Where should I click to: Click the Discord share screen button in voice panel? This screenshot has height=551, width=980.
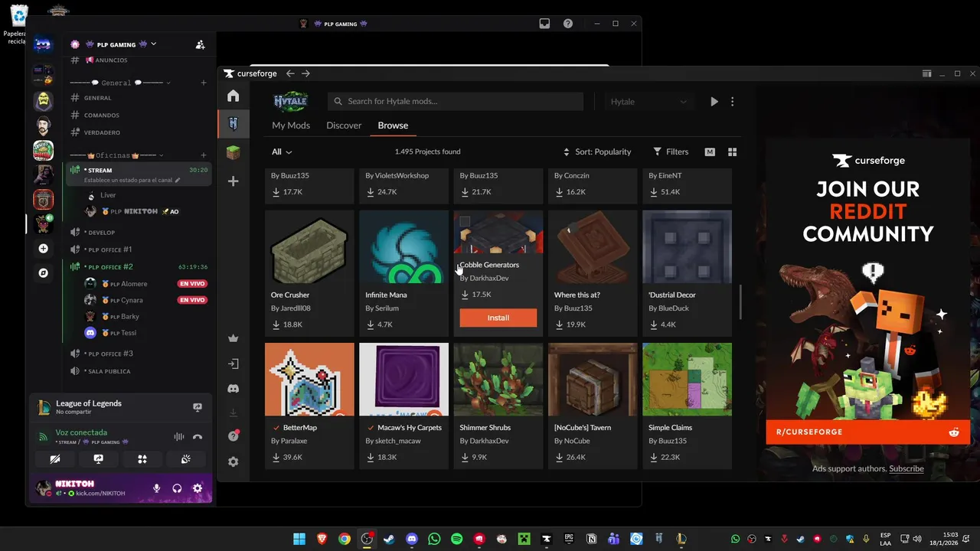(x=99, y=459)
